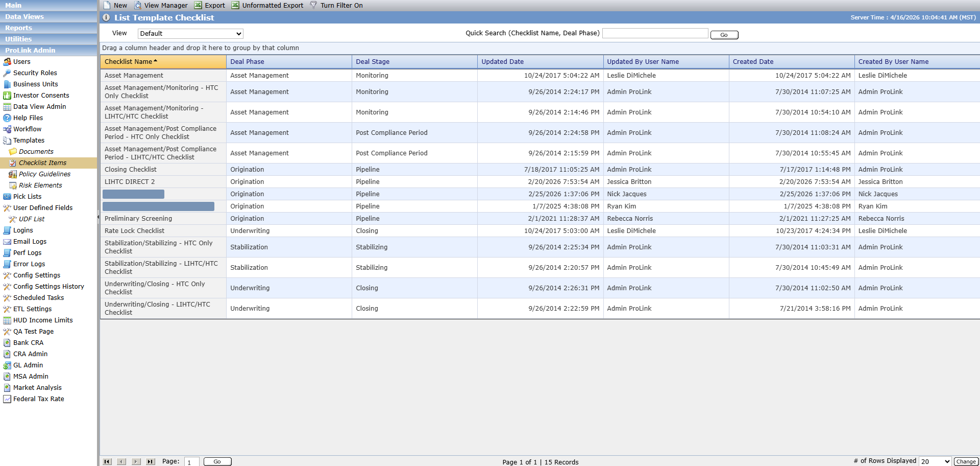This screenshot has height=466, width=980.
Task: Click the Bank CRA icon
Action: point(7,343)
